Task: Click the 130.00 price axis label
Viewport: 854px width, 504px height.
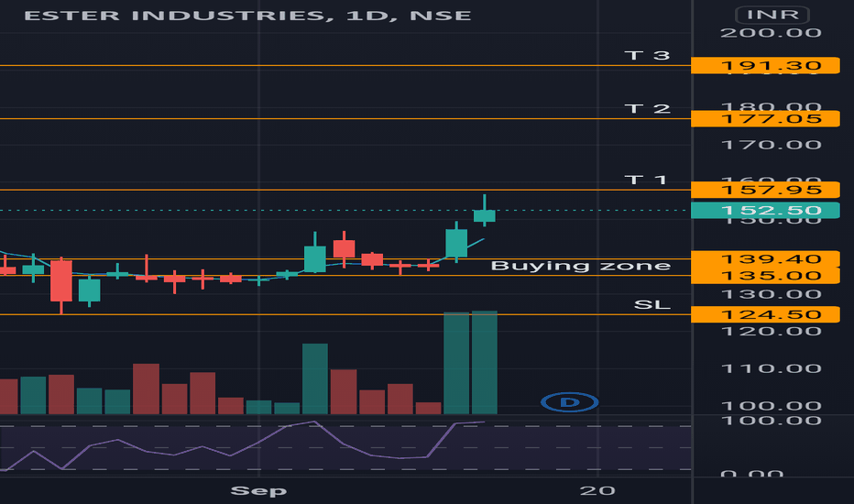Action: (x=771, y=295)
